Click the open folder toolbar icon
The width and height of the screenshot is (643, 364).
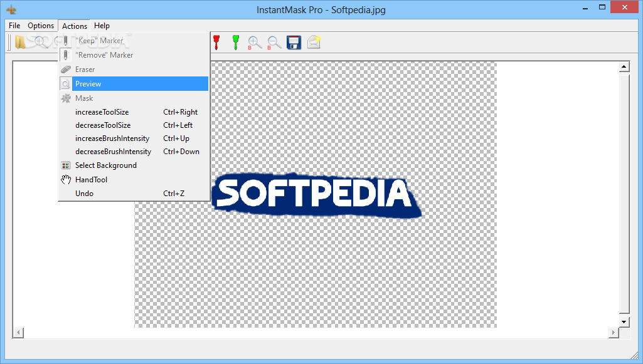click(x=19, y=42)
